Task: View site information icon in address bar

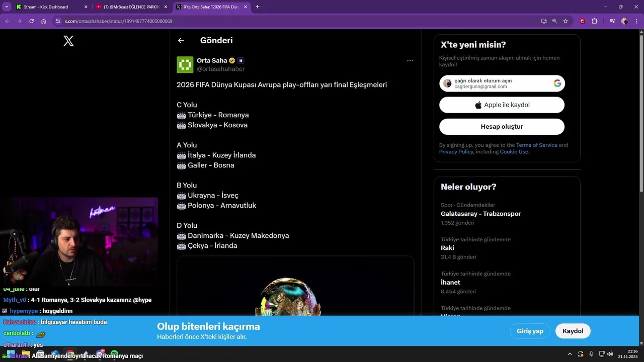Action: [58, 21]
